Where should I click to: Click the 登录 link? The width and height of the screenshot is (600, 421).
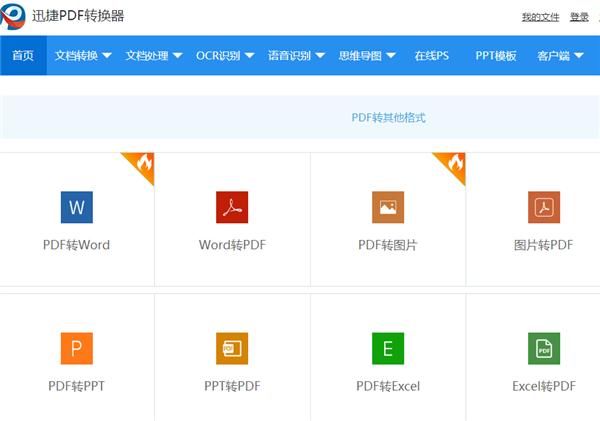click(x=579, y=17)
